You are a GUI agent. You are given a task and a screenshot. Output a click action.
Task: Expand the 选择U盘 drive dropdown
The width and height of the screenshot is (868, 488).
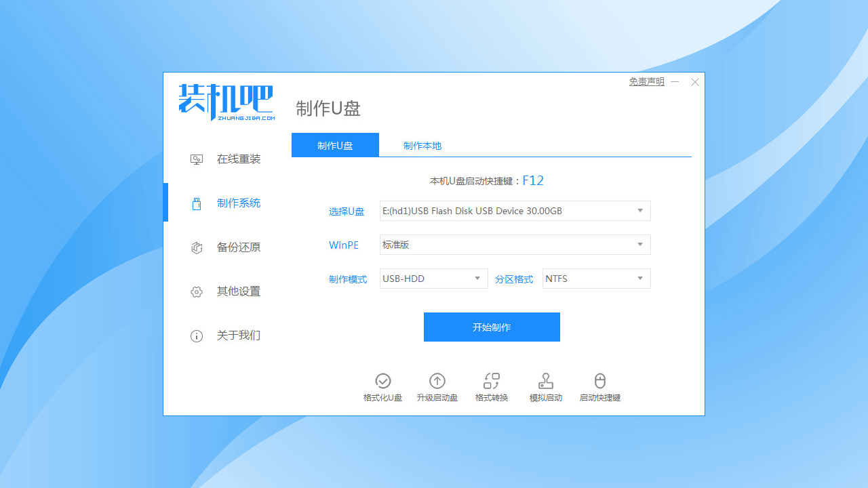coord(639,211)
